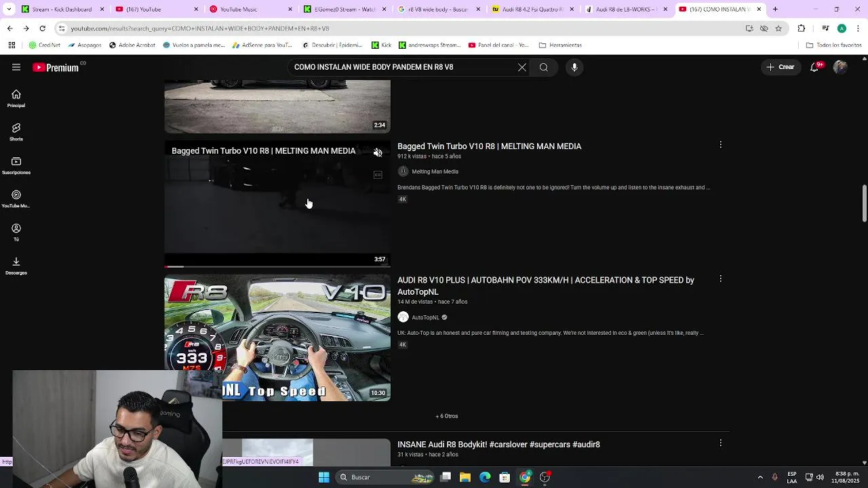Image resolution: width=868 pixels, height=488 pixels.
Task: Open Kick bookmark
Action: [381, 45]
